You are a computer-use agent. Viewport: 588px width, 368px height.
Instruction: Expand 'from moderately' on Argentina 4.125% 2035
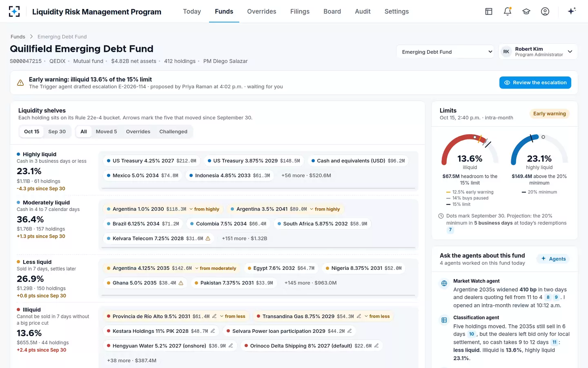pyautogui.click(x=216, y=269)
